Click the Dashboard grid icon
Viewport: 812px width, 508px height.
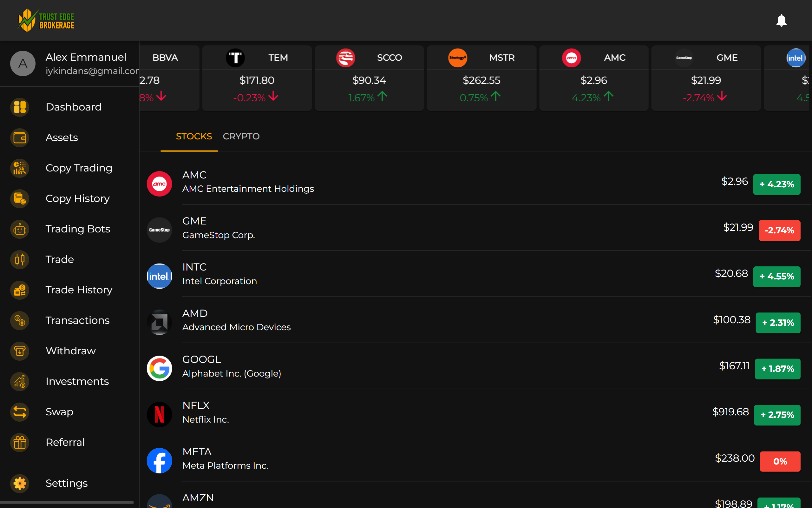(x=20, y=107)
